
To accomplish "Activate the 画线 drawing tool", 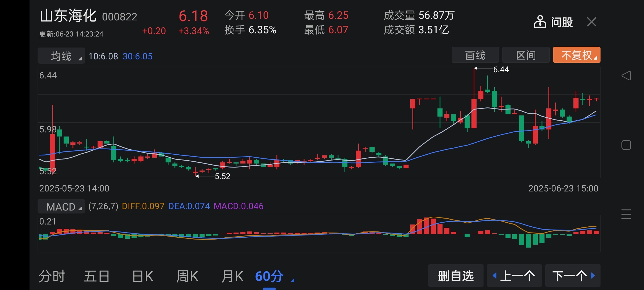I will point(475,55).
